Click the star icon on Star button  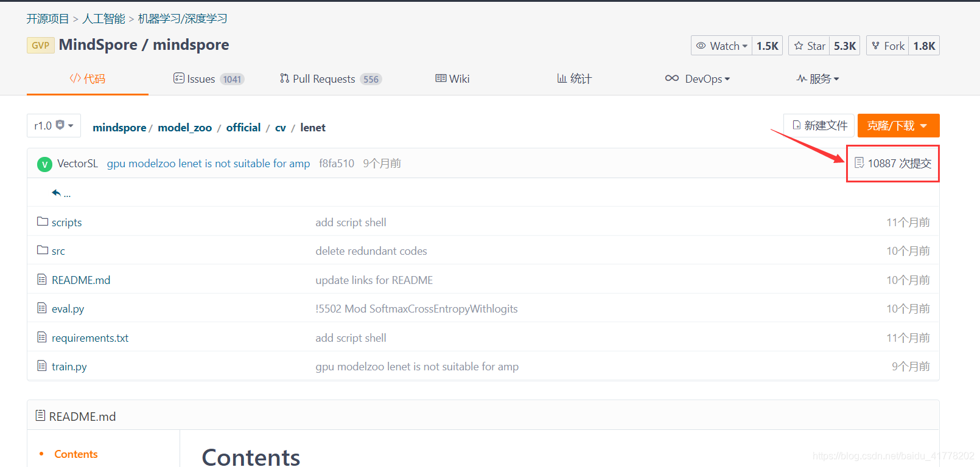[x=799, y=46]
